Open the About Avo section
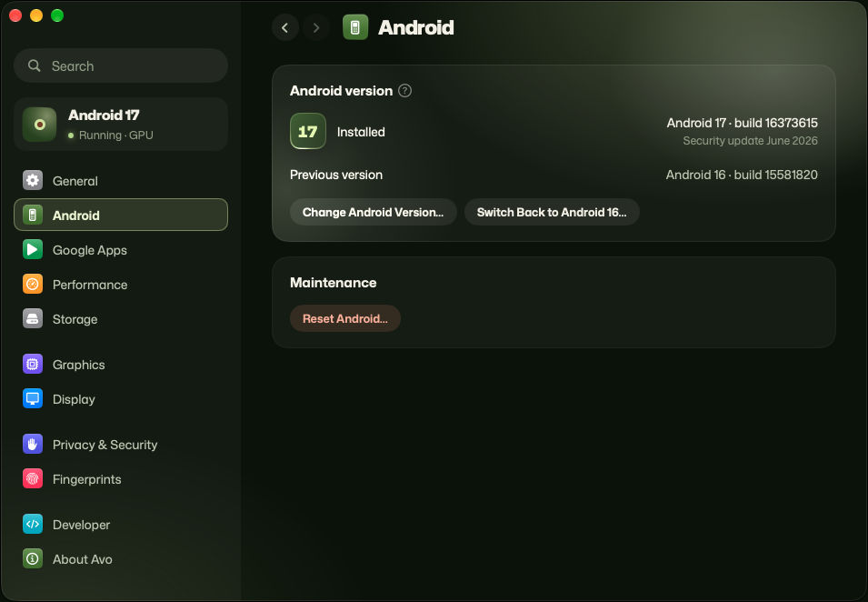Viewport: 868px width, 602px height. pyautogui.click(x=121, y=558)
